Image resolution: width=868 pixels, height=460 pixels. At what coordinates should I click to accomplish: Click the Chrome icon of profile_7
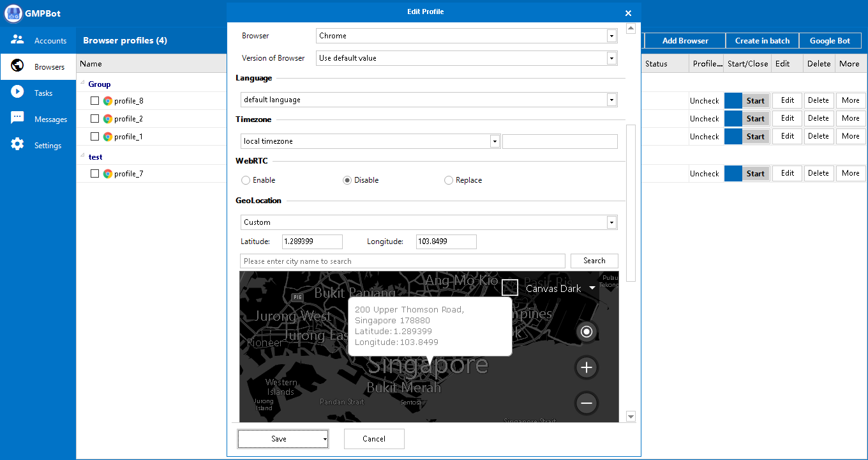tap(108, 174)
